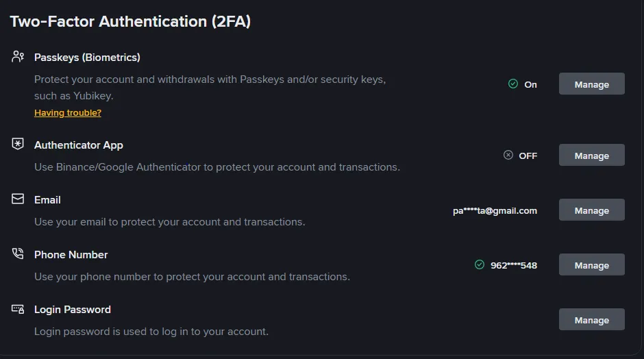Click the Login Password lock icon
The width and height of the screenshot is (644, 359).
click(18, 309)
